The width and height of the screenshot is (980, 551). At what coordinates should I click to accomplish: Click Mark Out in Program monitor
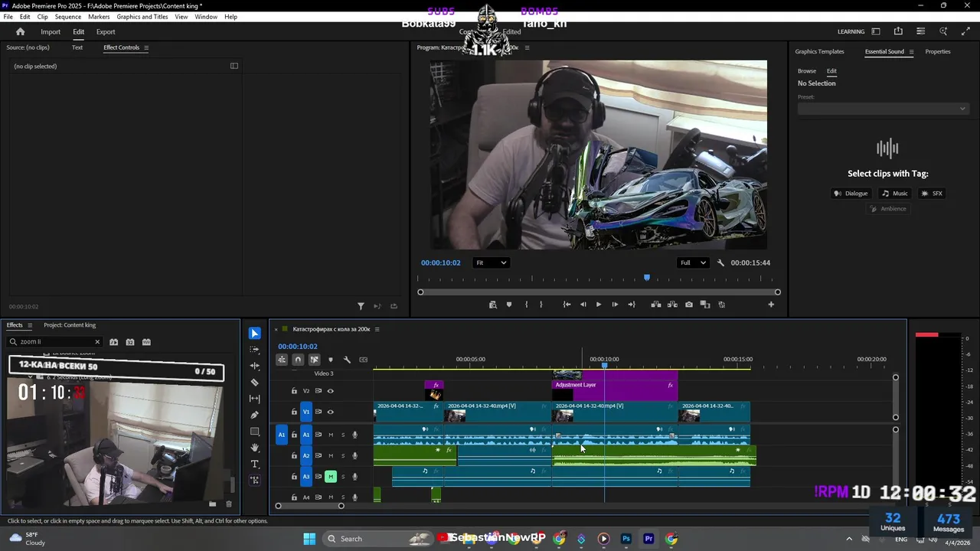click(541, 305)
